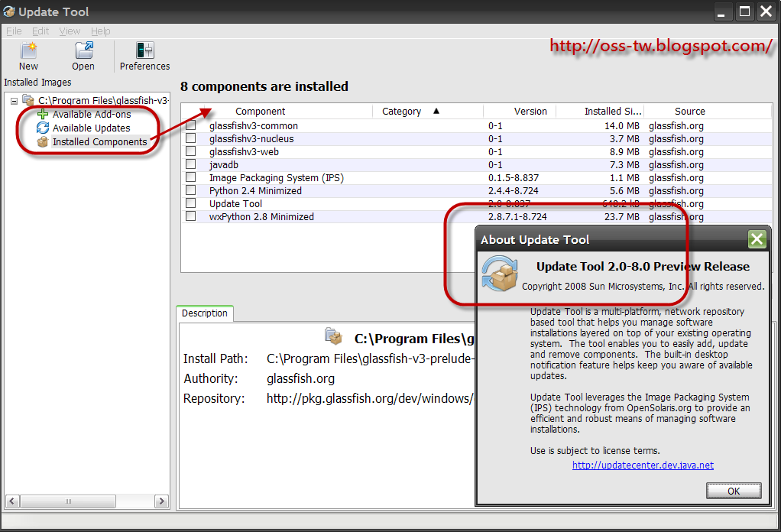
Task: Select the glassfishv3-common row name
Action: pos(254,126)
